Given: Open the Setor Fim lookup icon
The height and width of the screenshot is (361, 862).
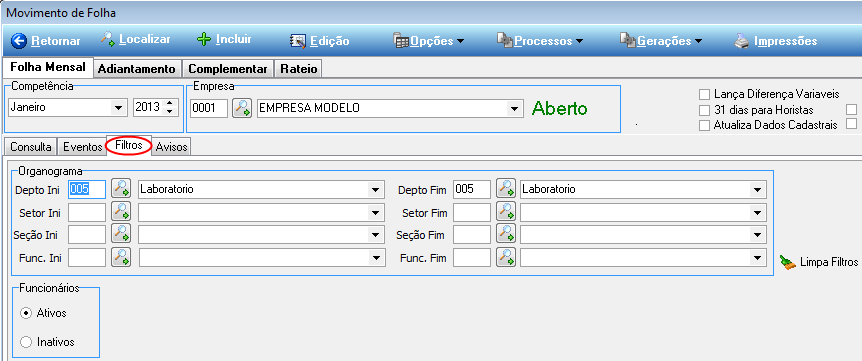Looking at the screenshot, I should (x=506, y=212).
